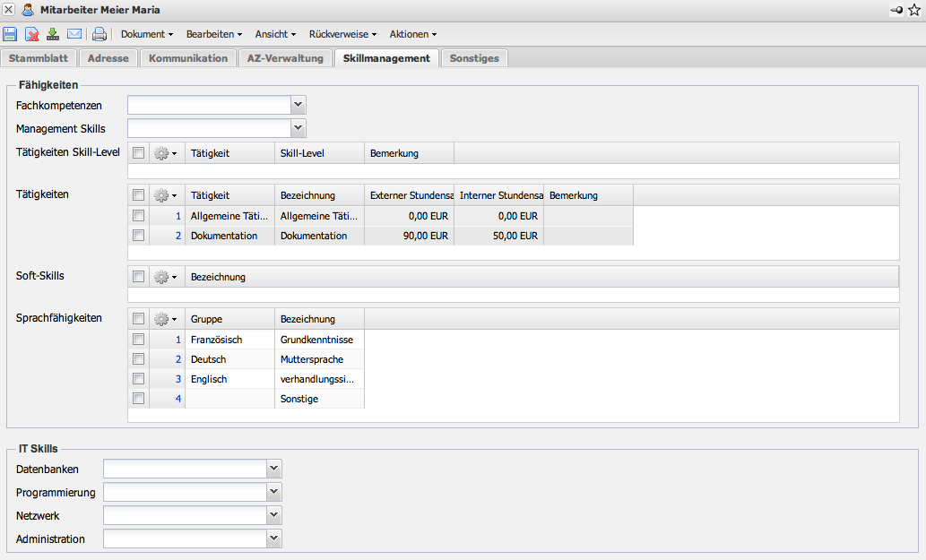Open gear menu in Sprachfähigkeiten table
The width and height of the screenshot is (926, 560).
[x=165, y=319]
